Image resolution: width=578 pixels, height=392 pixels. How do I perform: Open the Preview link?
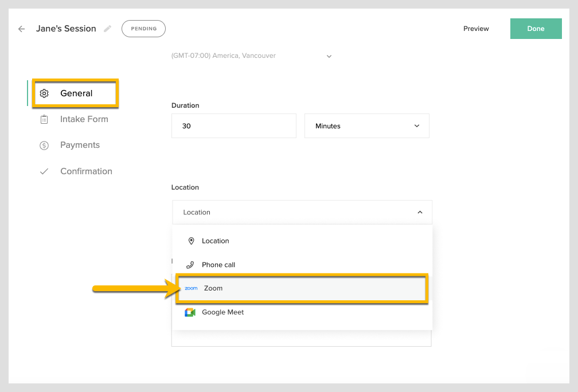point(476,29)
